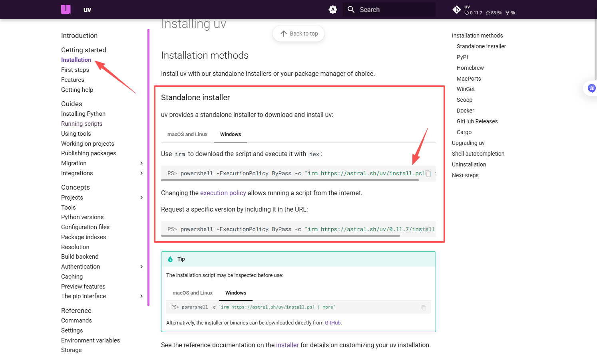Open Environment variables reference
Image resolution: width=597 pixels, height=364 pixels.
click(x=90, y=340)
